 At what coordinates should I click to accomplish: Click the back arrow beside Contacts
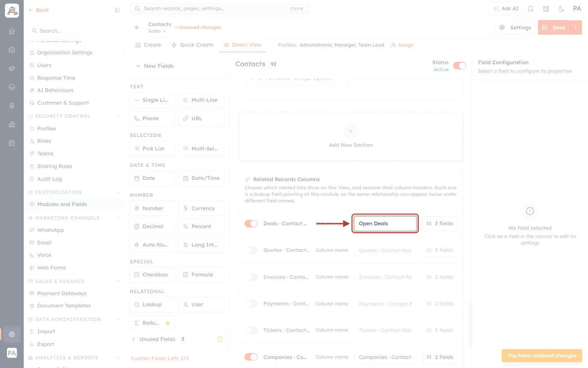137,27
